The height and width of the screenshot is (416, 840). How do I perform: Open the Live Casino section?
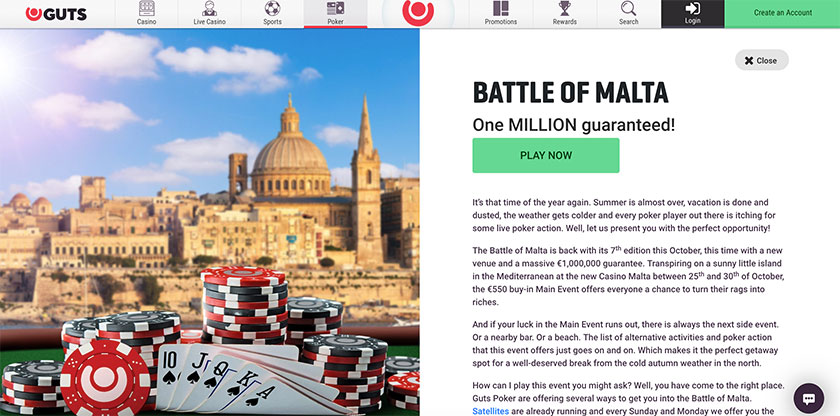click(x=209, y=14)
